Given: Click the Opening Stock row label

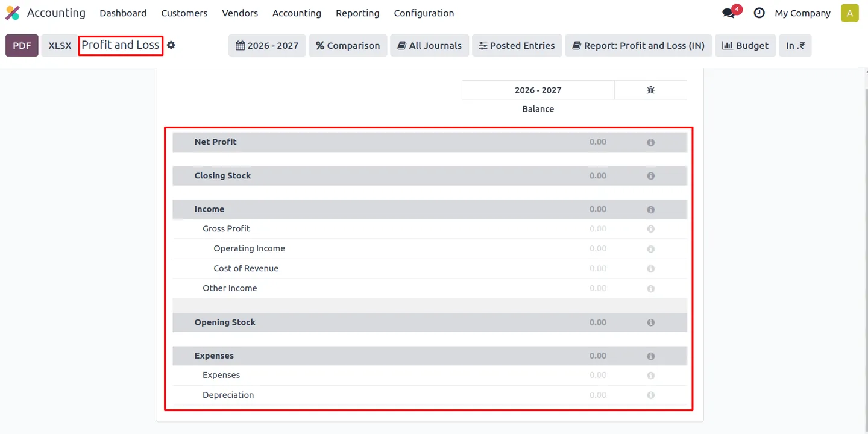Looking at the screenshot, I should [x=225, y=322].
